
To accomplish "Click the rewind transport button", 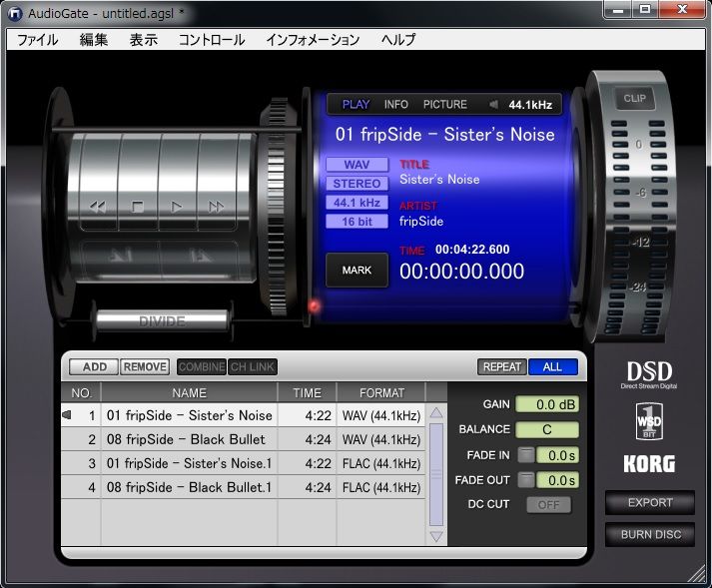I will (98, 207).
